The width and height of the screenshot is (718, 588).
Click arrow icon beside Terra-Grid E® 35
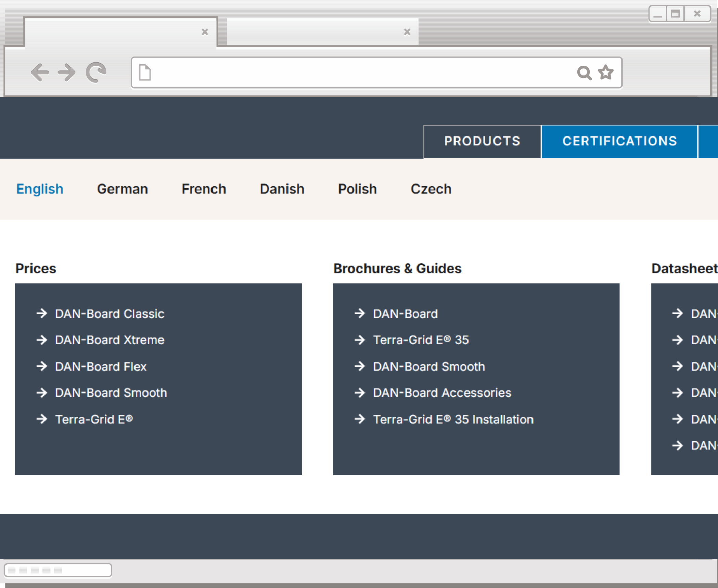pyautogui.click(x=360, y=340)
